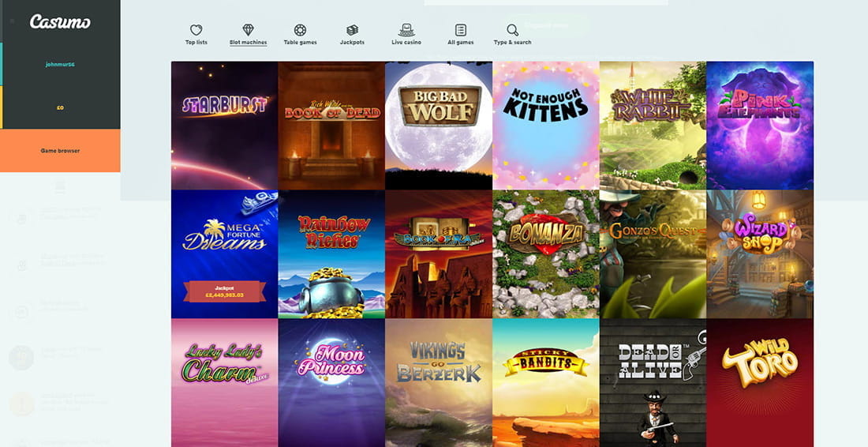Screen dimensions: 868x447
Task: Click the Top lists heart icon
Action: (196, 30)
